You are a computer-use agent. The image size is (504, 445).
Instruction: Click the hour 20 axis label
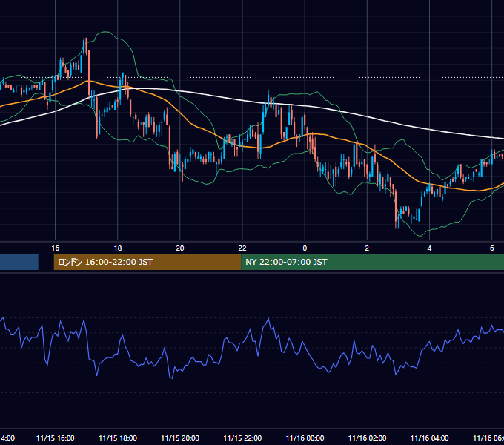180,248
